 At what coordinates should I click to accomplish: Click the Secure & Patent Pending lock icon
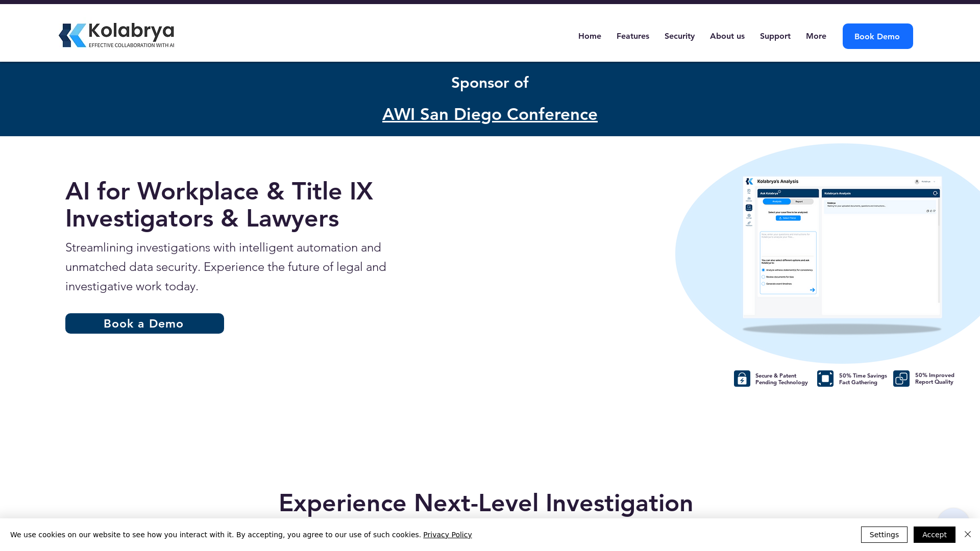coord(742,379)
